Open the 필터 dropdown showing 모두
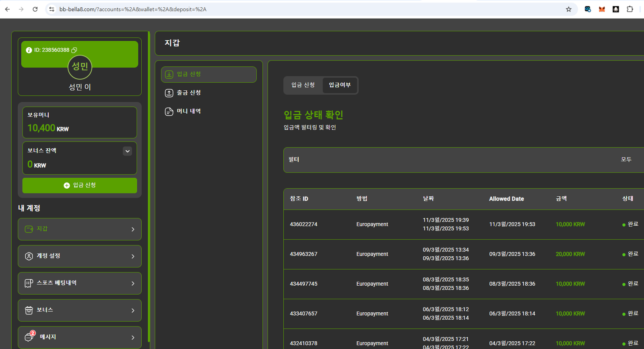This screenshot has width=644, height=349. (x=463, y=160)
